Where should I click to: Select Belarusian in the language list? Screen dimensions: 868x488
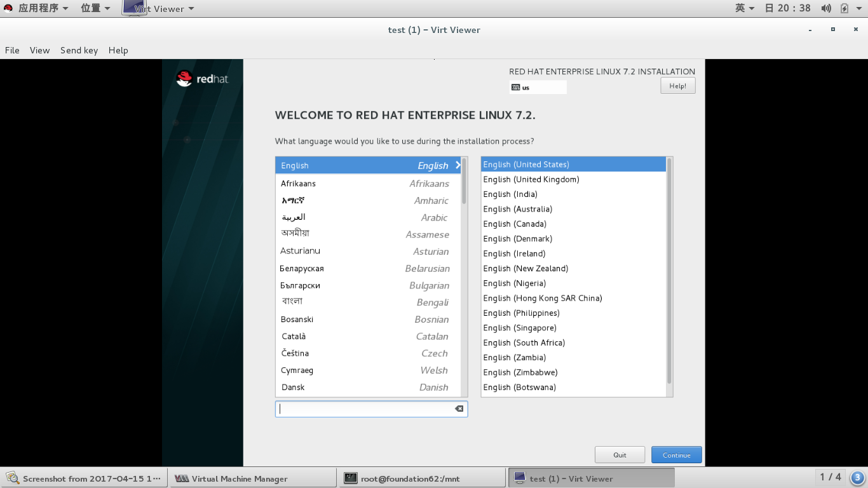[369, 269]
